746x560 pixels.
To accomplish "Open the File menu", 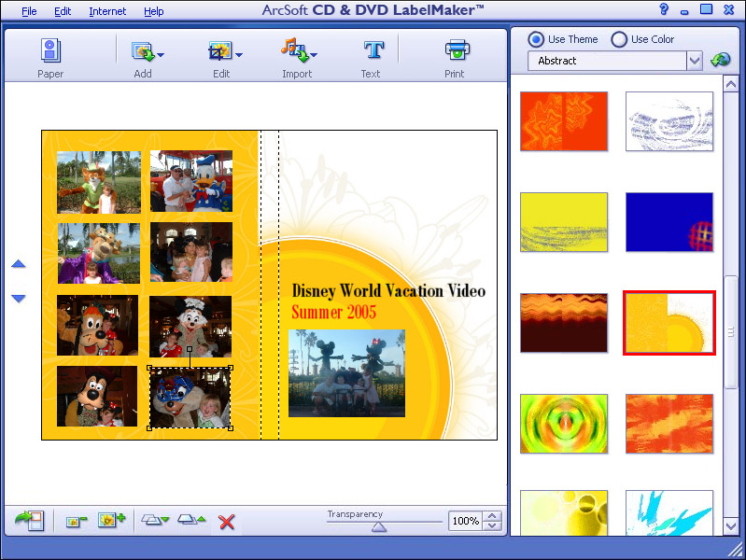I will [29, 11].
